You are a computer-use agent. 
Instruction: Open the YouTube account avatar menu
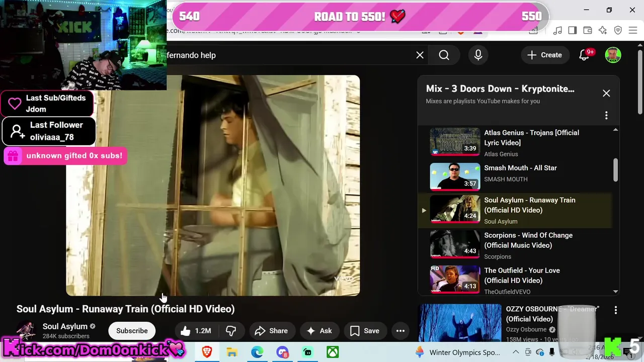pos(613,55)
